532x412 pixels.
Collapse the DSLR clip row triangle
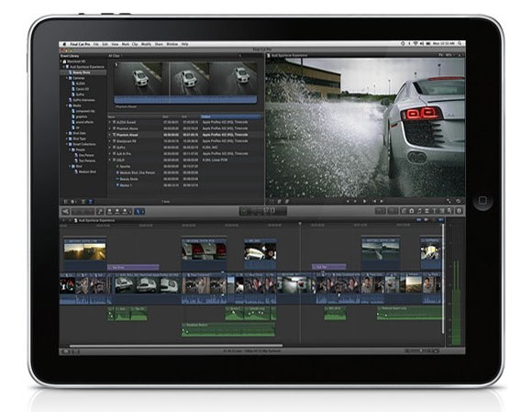click(x=110, y=160)
